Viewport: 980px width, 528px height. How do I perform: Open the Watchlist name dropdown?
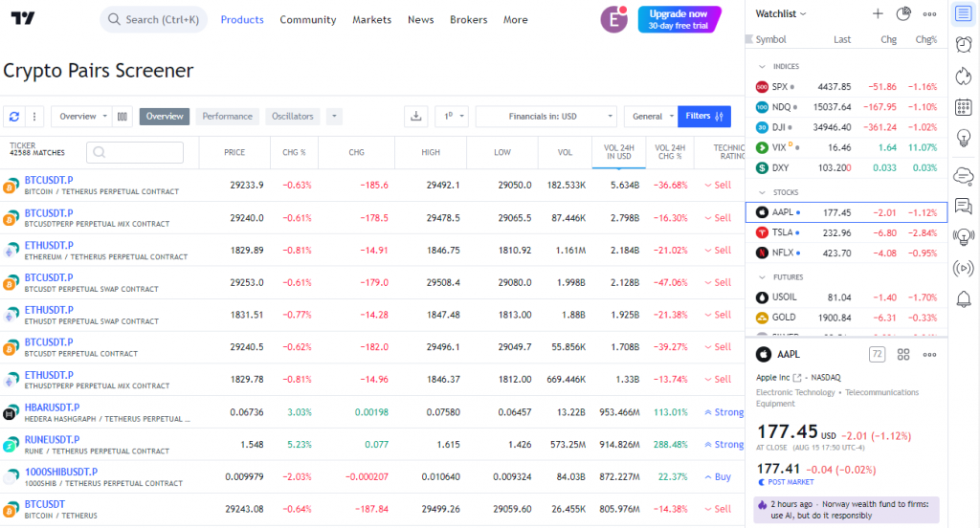781,13
